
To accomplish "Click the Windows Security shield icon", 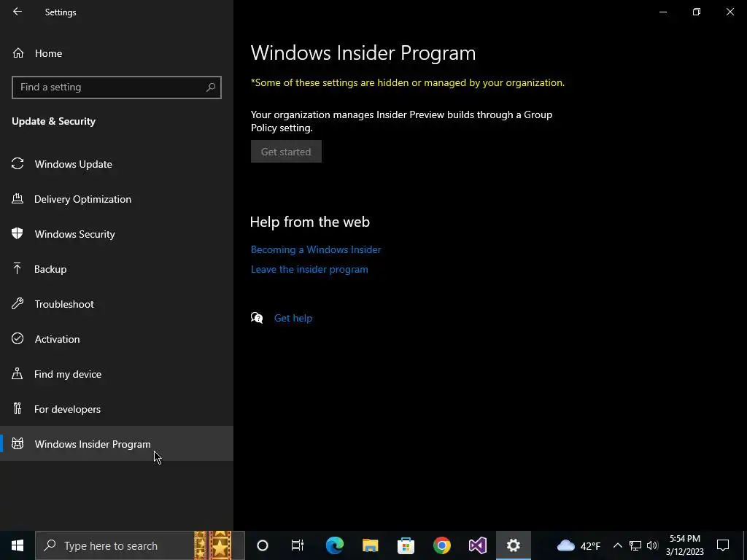I will pos(18,233).
